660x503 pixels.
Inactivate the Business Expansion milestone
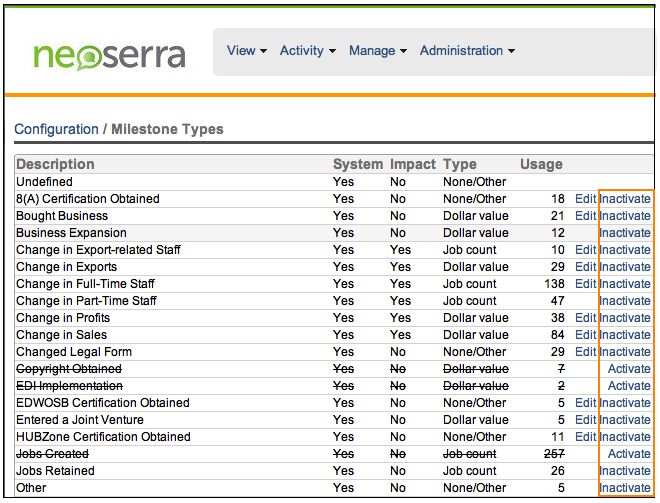pyautogui.click(x=625, y=233)
